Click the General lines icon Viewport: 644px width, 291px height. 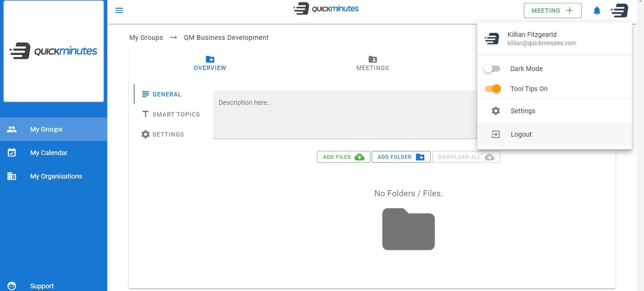pos(146,94)
